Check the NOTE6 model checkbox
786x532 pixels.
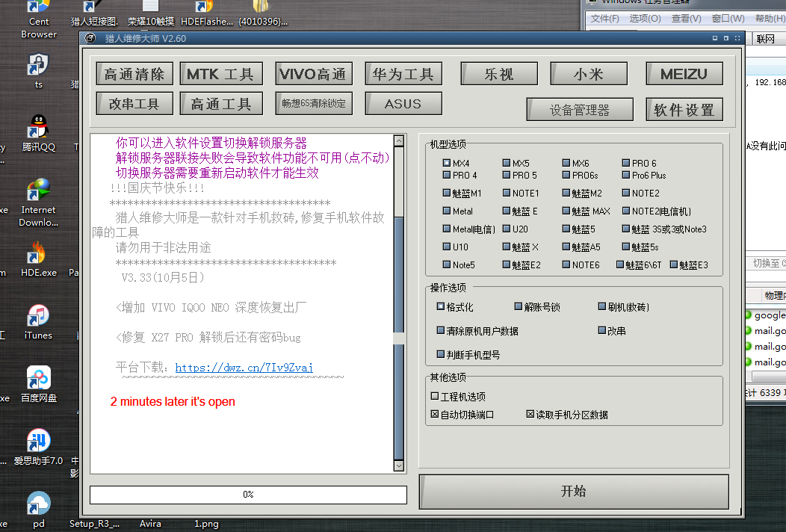[566, 265]
